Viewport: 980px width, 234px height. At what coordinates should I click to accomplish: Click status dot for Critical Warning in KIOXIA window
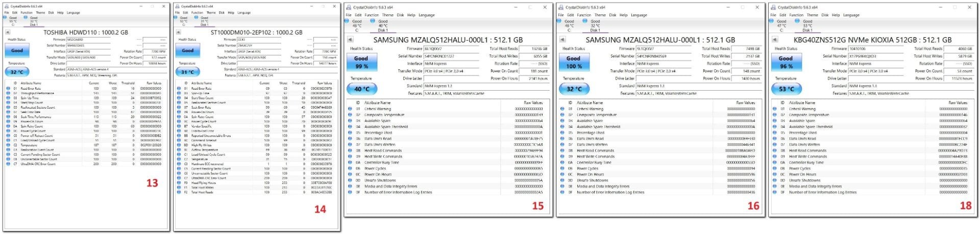pyautogui.click(x=774, y=109)
